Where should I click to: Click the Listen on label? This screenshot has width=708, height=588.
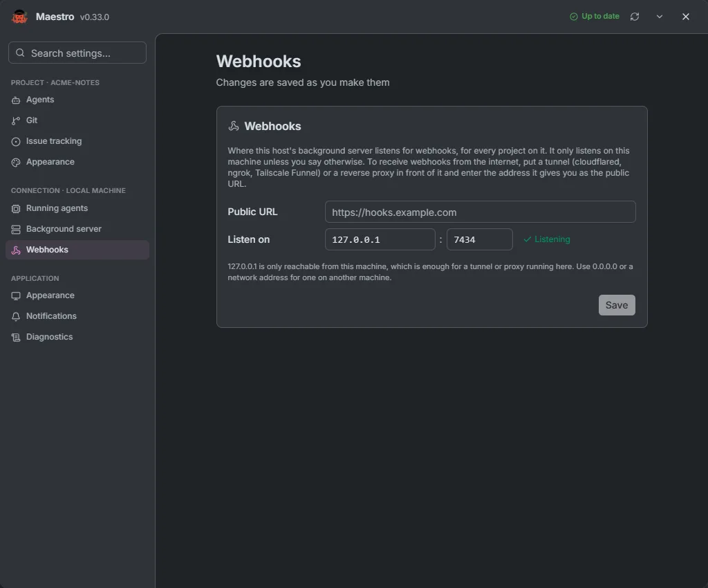tap(248, 239)
